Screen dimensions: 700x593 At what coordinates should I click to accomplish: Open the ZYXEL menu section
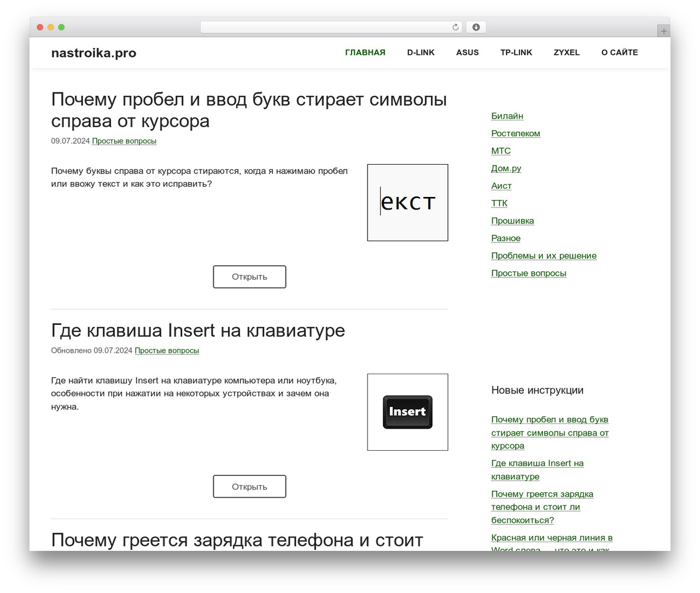pyautogui.click(x=567, y=53)
